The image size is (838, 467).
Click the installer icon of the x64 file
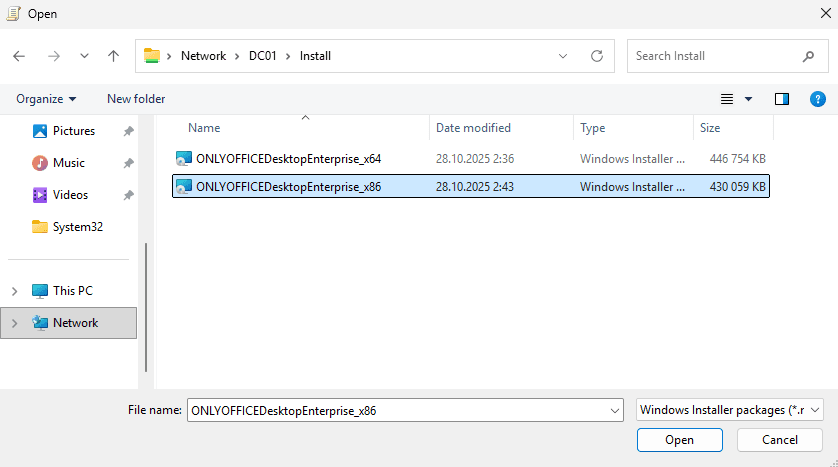pyautogui.click(x=184, y=159)
